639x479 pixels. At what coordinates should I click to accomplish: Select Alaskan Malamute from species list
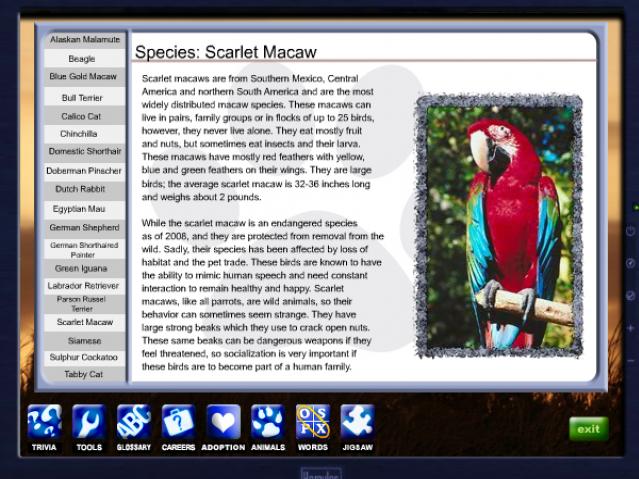click(85, 40)
